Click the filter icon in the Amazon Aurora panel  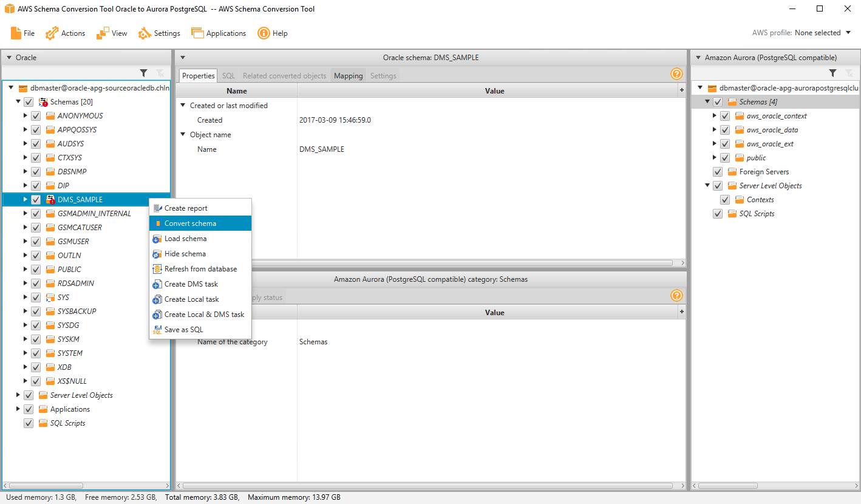[833, 73]
